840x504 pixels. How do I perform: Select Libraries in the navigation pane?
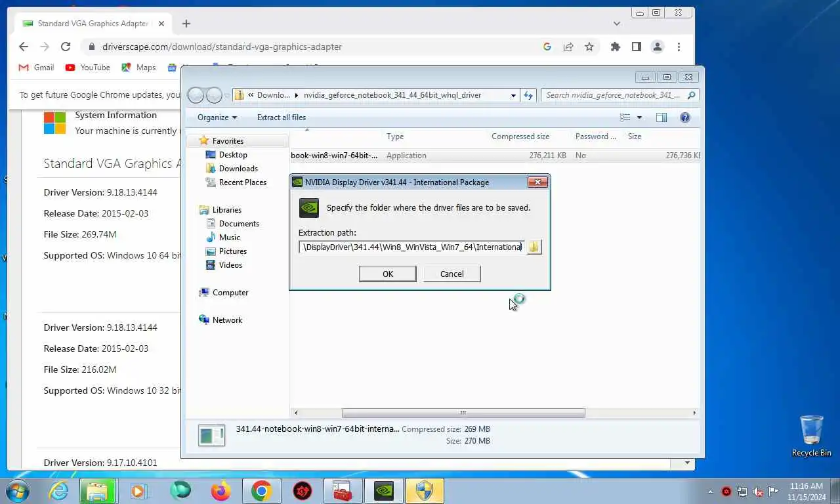click(x=227, y=210)
